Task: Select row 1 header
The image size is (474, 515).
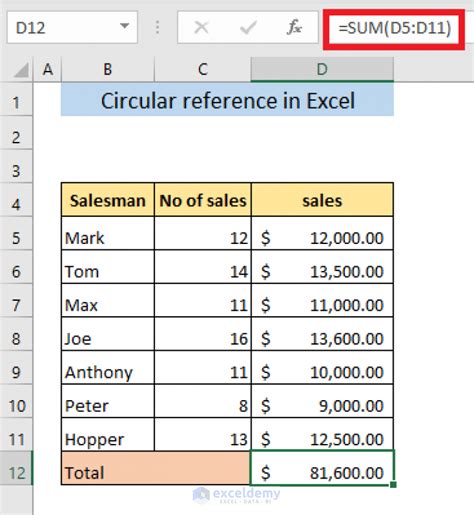Action: click(16, 100)
